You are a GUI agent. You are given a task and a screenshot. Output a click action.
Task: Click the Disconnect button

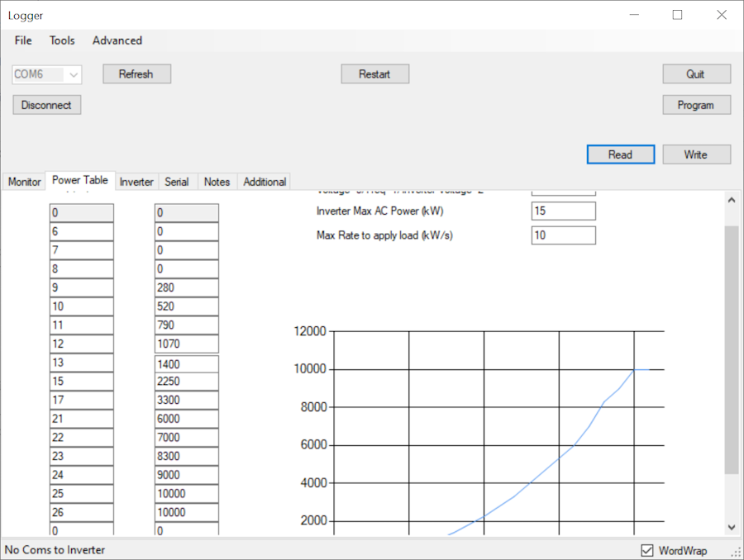(x=46, y=106)
